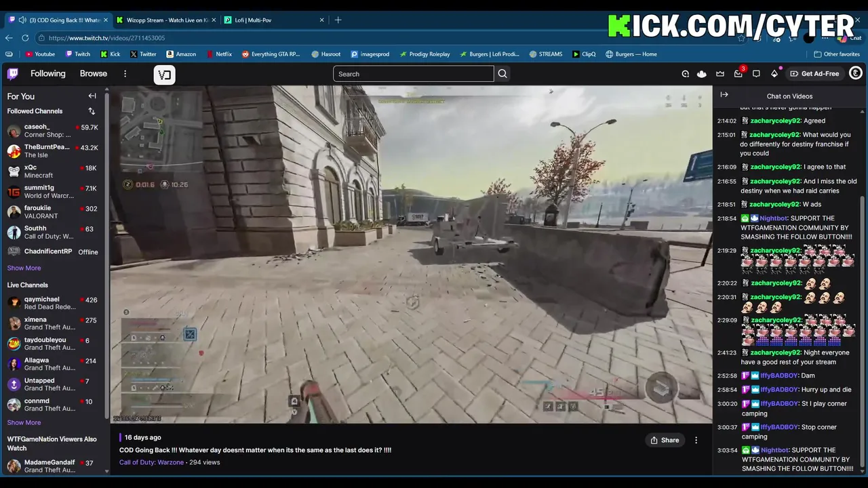Open the Other favorites folder

coord(837,54)
